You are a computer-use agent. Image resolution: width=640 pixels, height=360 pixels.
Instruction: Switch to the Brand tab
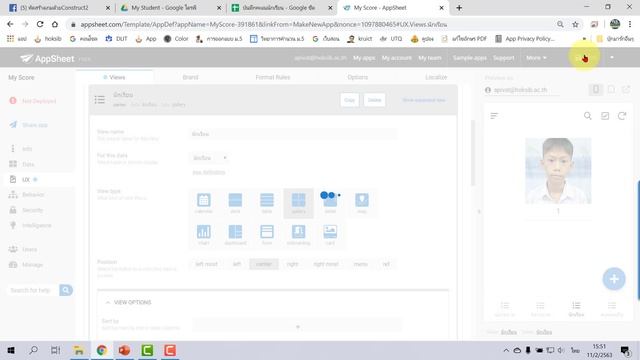[190, 77]
